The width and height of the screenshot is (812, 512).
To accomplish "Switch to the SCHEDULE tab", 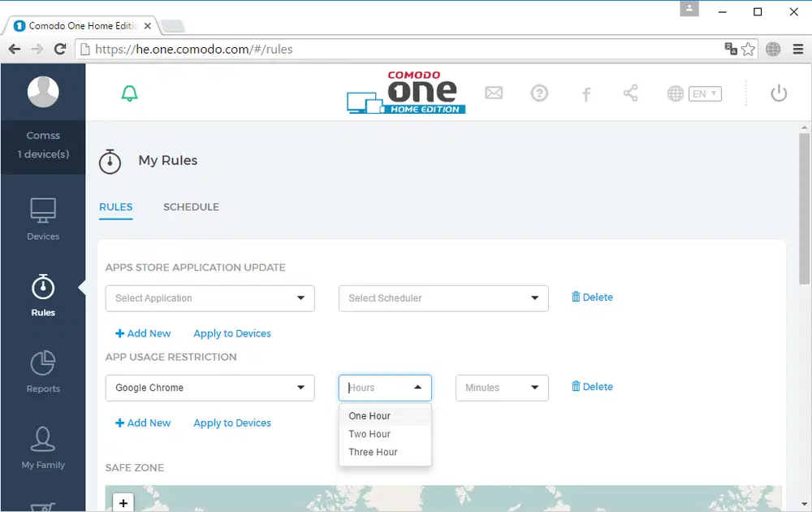I will pos(191,206).
